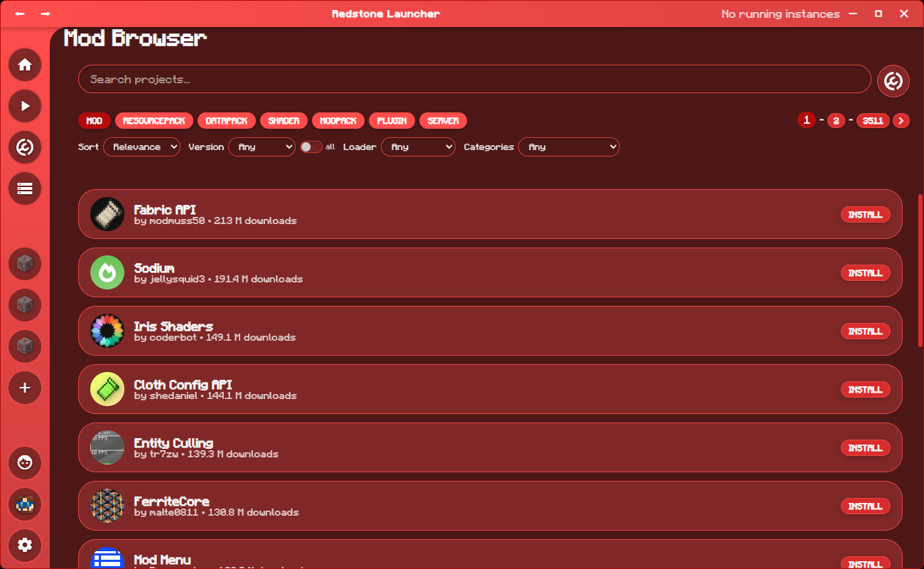This screenshot has height=569, width=924.
Task: Click "by malte0811 • 130.8 M downloads" text
Action: [x=217, y=513]
